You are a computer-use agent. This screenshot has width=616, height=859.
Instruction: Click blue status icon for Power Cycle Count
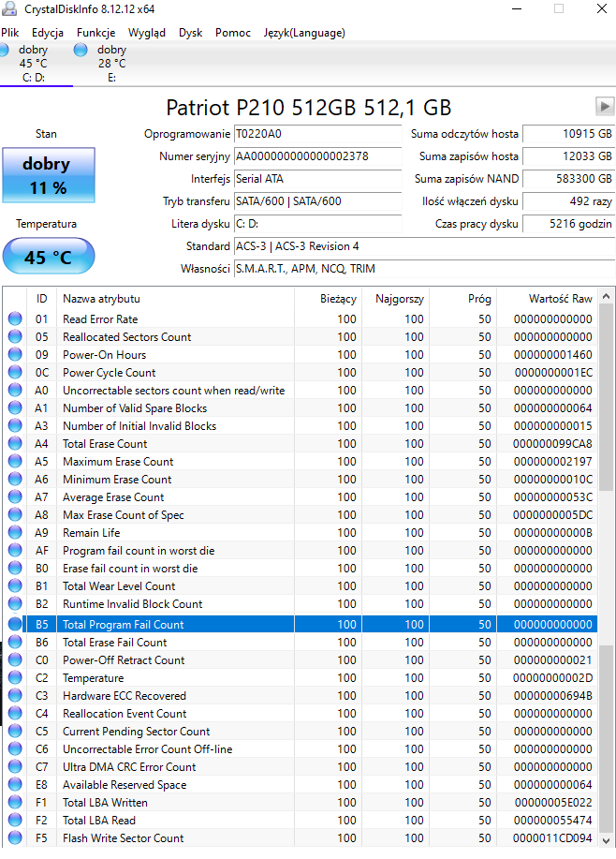click(x=15, y=372)
